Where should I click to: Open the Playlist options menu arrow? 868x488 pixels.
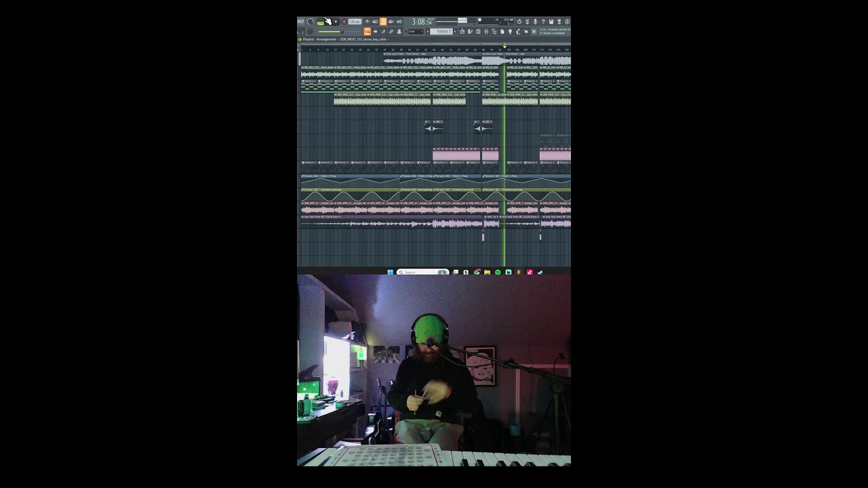tap(300, 39)
